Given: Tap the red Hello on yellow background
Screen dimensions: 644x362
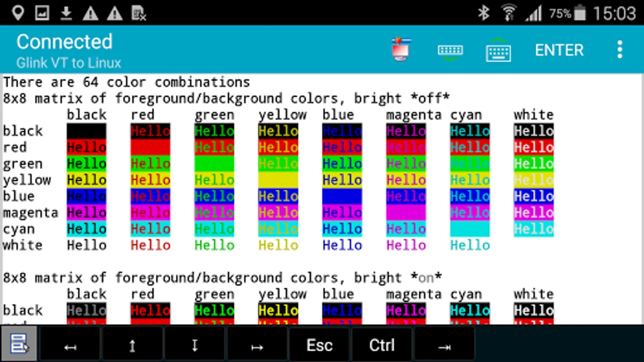Looking at the screenshot, I should [150, 180].
